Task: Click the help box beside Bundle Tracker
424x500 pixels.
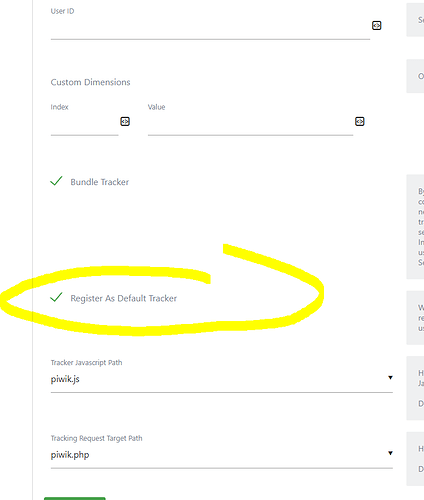Action: [415, 227]
